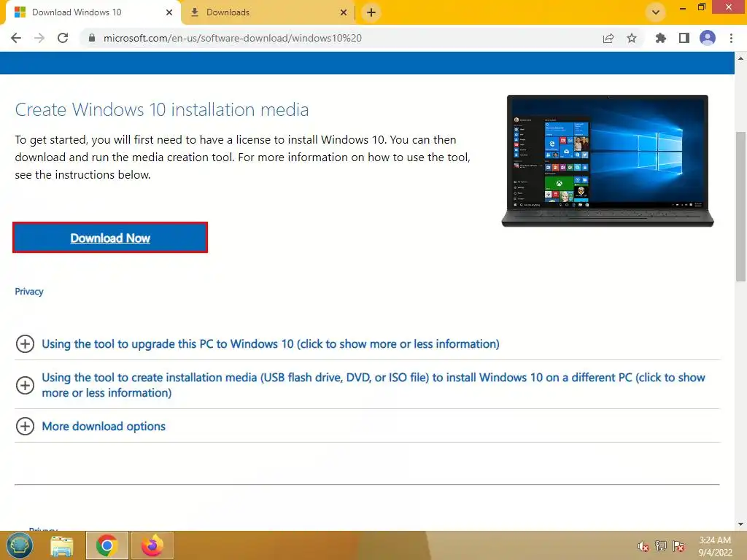The image size is (747, 560).
Task: Open Windows Explorer from the taskbar
Action: (x=62, y=545)
